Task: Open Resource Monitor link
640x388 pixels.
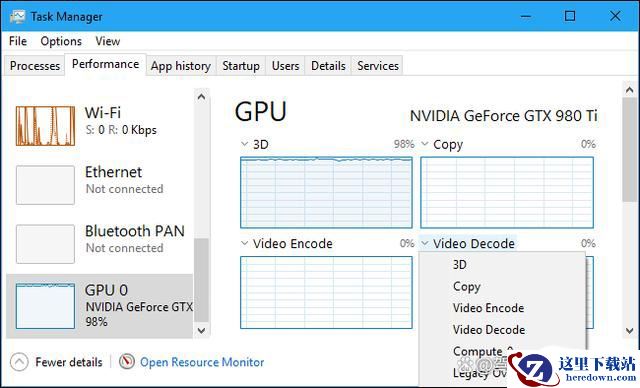Action: coord(202,362)
